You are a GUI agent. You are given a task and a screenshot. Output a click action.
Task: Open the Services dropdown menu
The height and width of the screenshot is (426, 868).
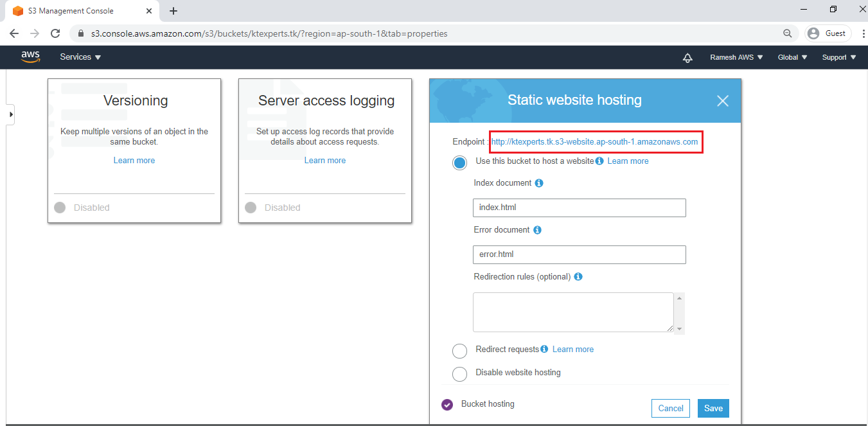[x=80, y=57]
